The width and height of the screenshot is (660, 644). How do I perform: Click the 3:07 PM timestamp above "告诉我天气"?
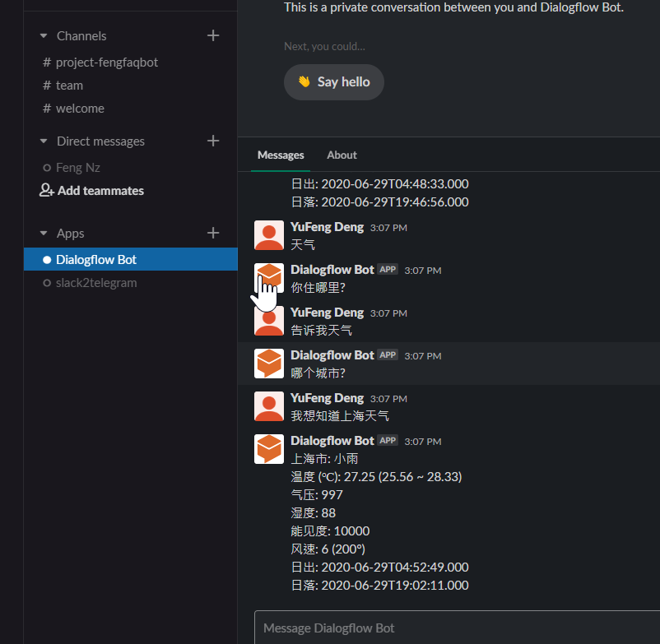[388, 313]
